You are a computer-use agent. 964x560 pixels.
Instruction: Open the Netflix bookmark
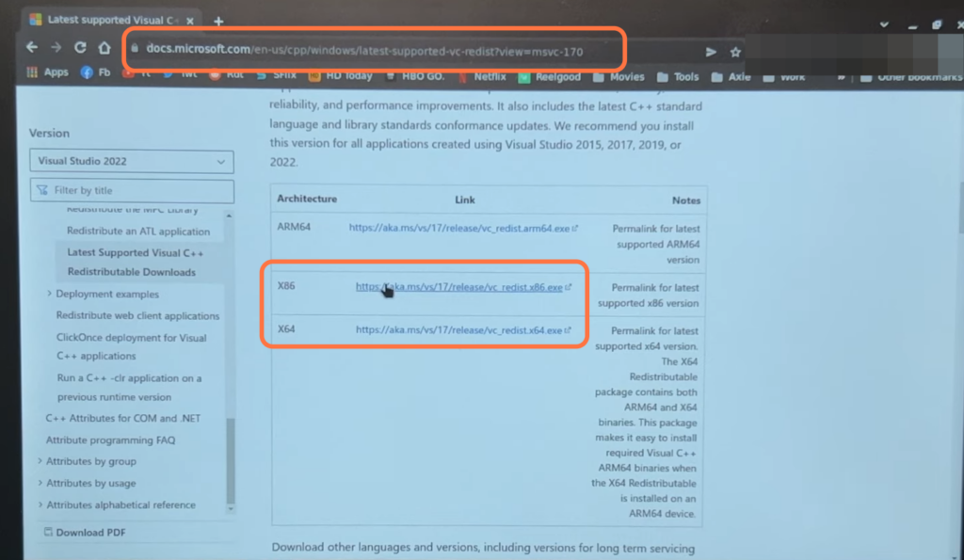481,76
